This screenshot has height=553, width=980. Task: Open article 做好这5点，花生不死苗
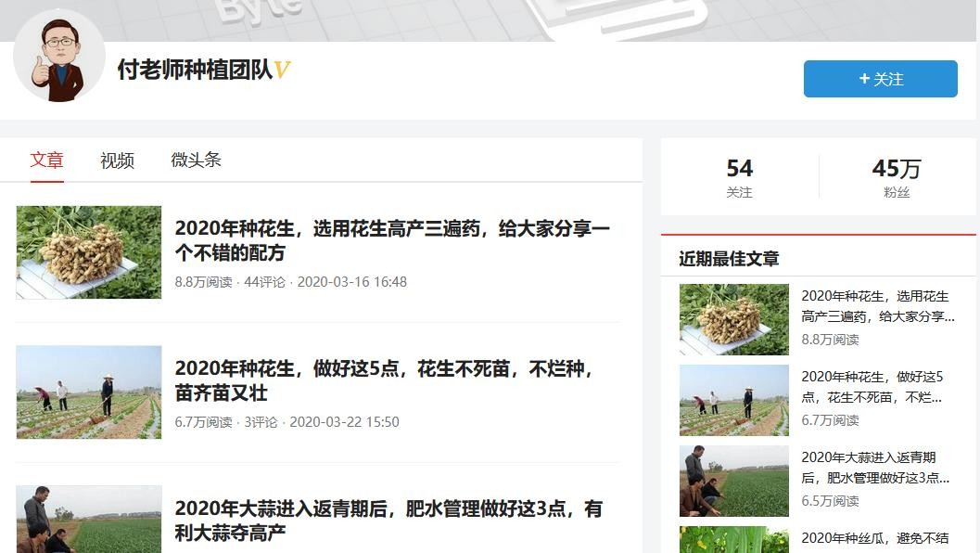pyautogui.click(x=385, y=380)
